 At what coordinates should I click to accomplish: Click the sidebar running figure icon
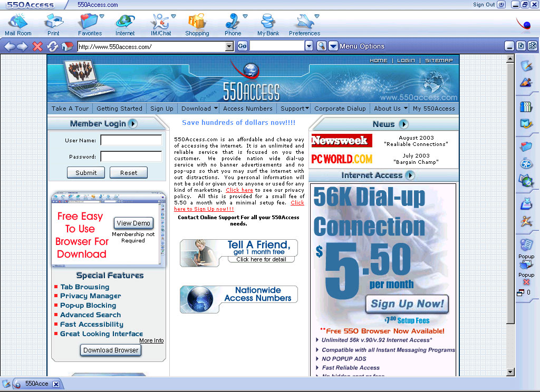tap(526, 221)
